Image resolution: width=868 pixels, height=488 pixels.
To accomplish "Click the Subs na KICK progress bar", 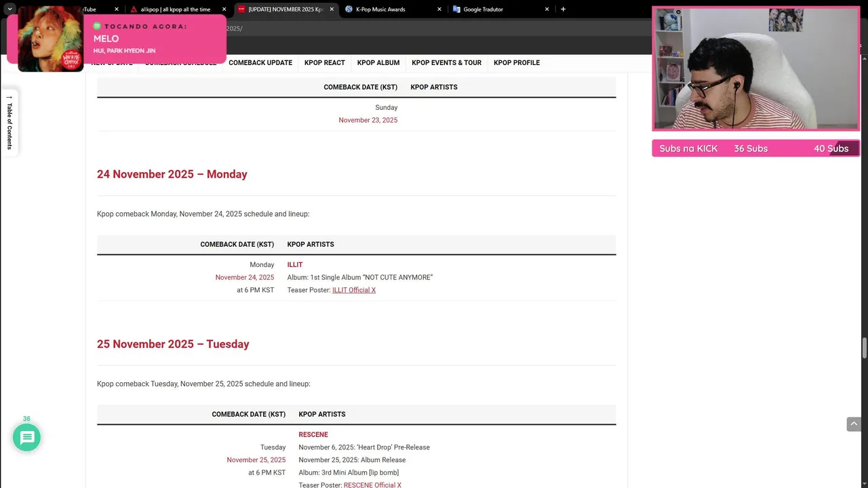I will 756,148.
